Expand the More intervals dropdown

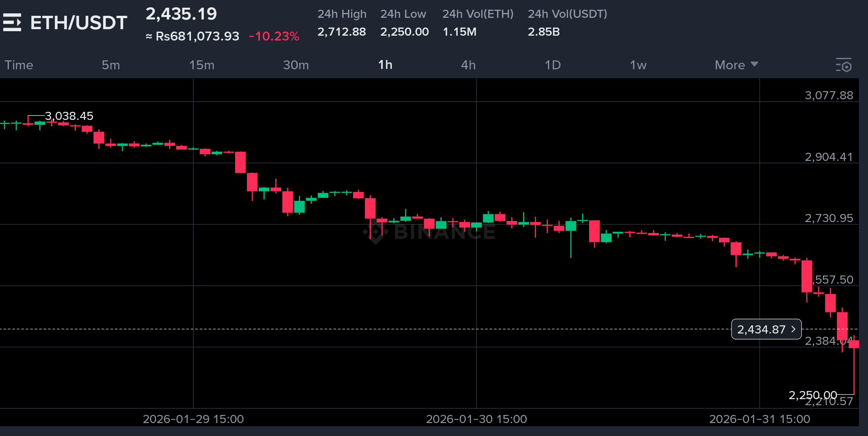736,65
